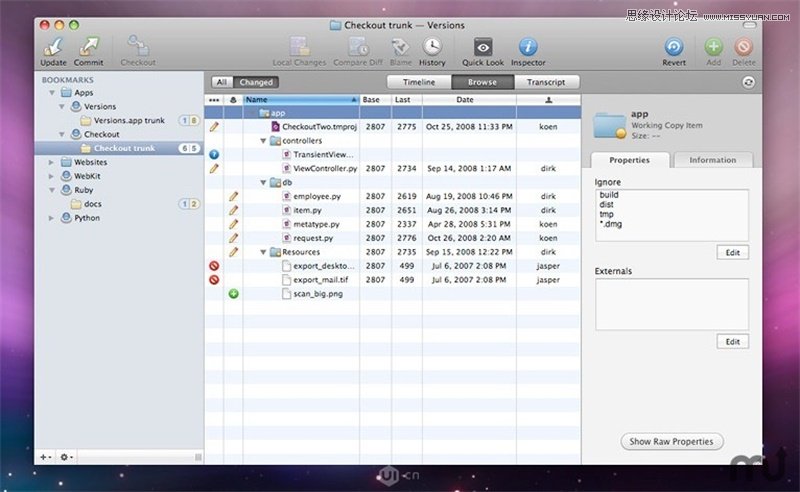
Task: Select Checkout trunk bookmark
Action: 124,148
